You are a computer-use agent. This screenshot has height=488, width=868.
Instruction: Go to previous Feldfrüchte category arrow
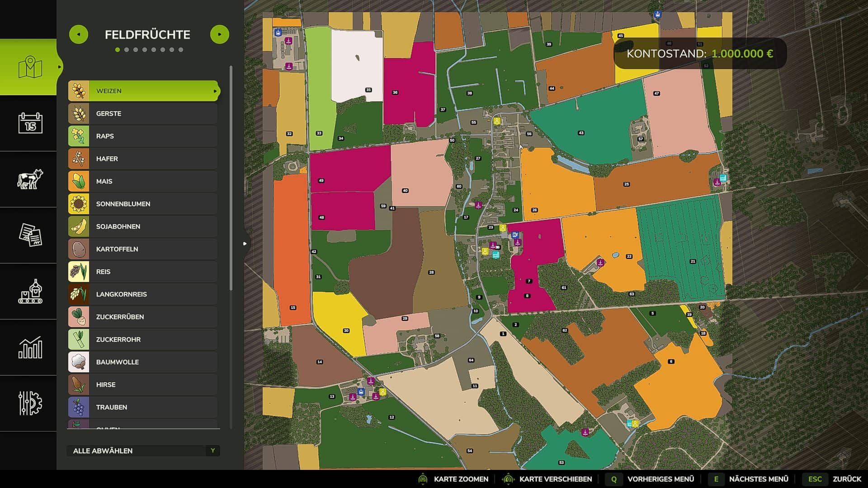79,34
